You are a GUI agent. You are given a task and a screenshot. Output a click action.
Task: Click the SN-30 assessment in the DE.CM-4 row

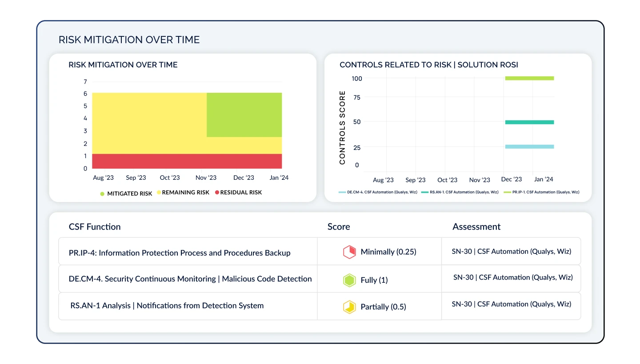coord(513,277)
